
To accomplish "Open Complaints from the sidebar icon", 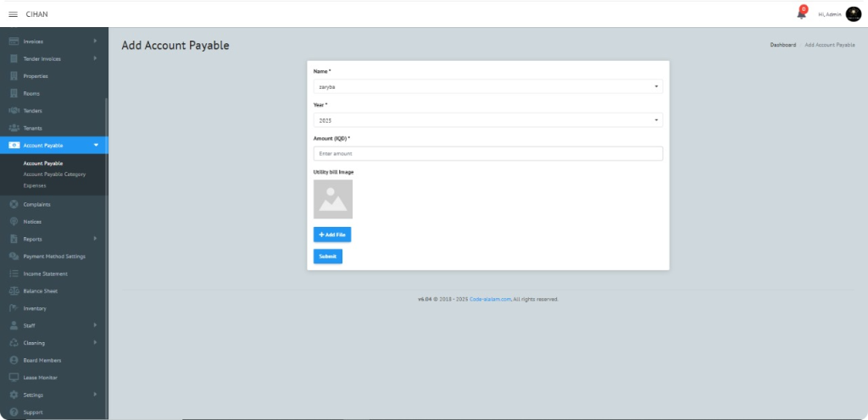I will [14, 204].
